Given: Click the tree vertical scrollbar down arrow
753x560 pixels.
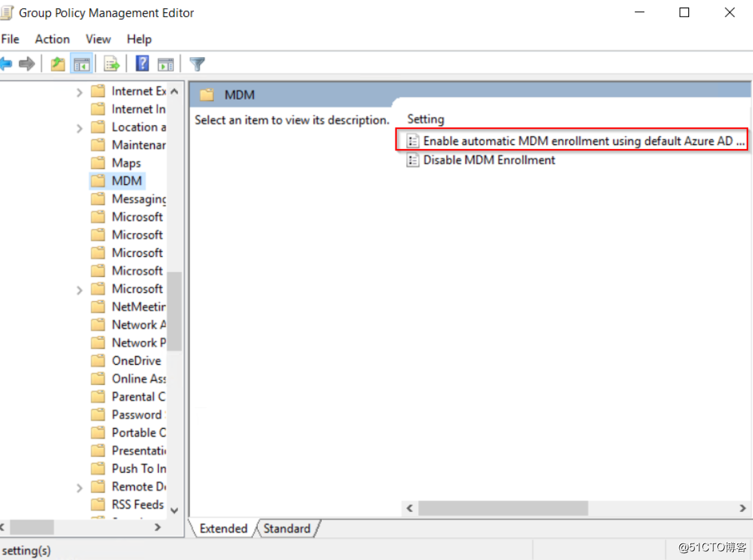Looking at the screenshot, I should click(174, 510).
